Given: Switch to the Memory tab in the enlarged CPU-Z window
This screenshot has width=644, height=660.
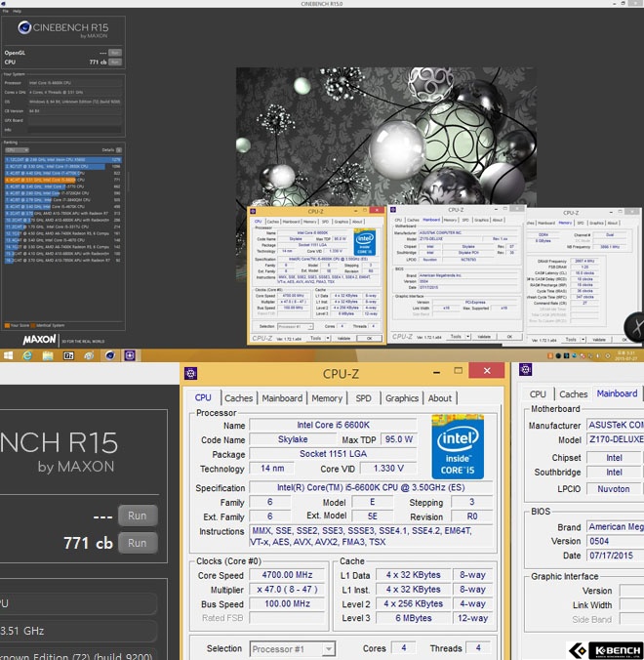Looking at the screenshot, I should click(x=327, y=397).
